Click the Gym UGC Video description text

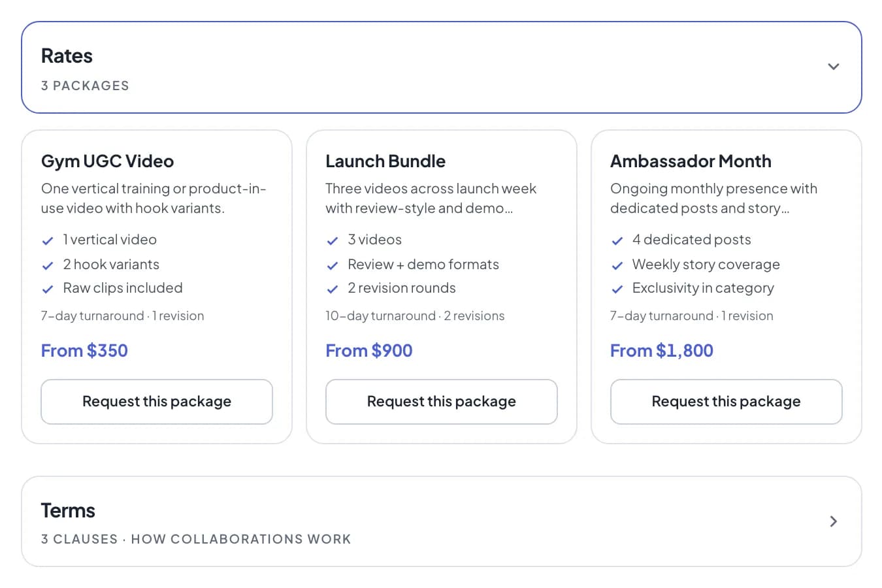coord(154,199)
